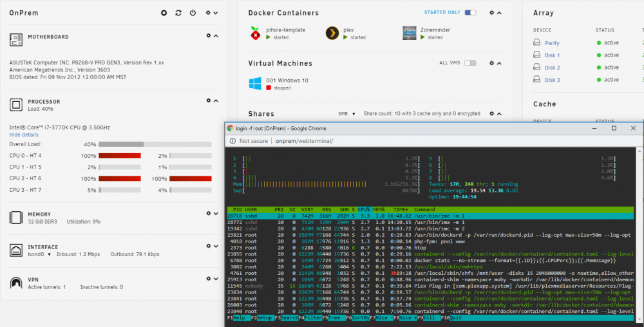The width and height of the screenshot is (644, 327).
Task: Click the Disk 1 drive icon
Action: point(537,55)
